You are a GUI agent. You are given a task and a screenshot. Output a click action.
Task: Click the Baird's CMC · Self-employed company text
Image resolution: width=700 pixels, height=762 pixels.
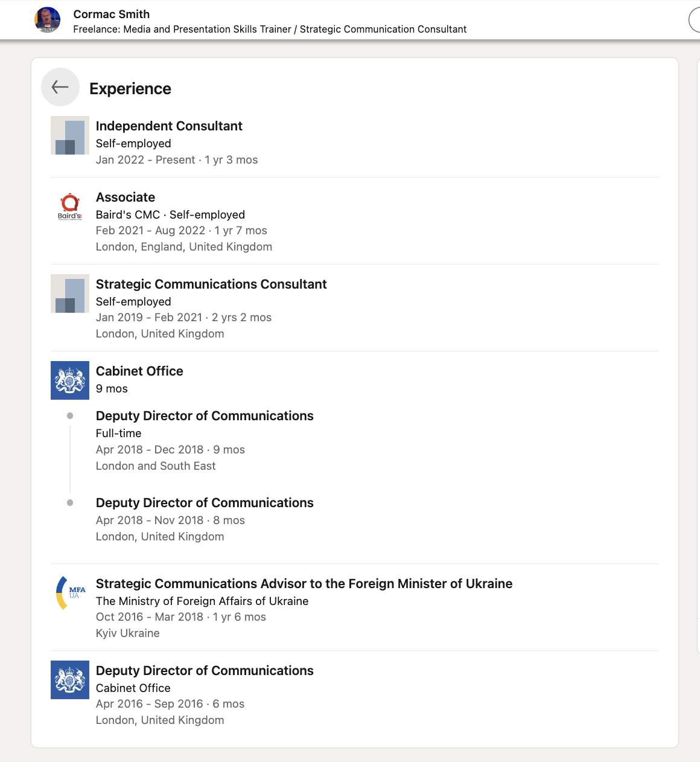tap(170, 215)
